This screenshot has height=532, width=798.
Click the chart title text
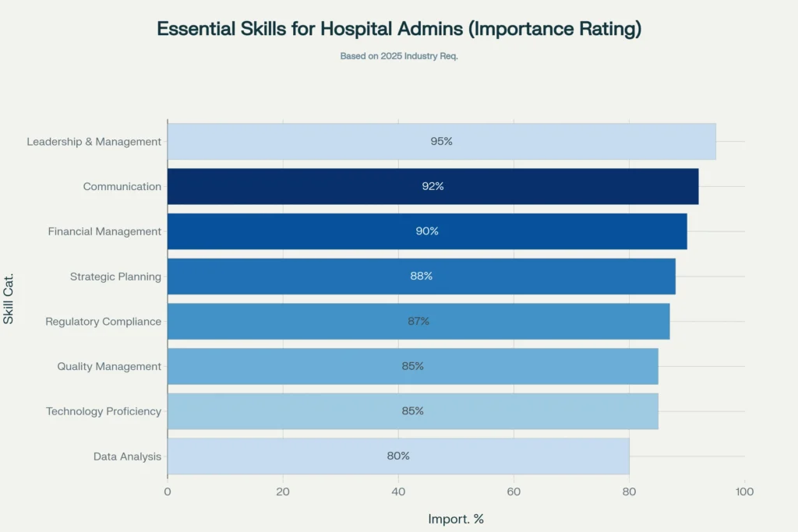pyautogui.click(x=399, y=29)
